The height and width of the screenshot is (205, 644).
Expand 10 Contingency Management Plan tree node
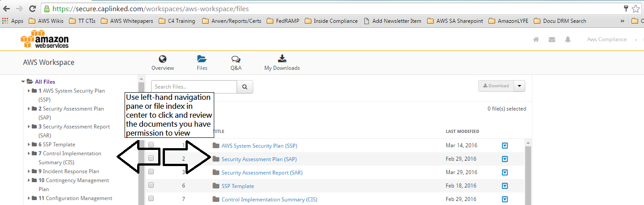click(x=29, y=180)
